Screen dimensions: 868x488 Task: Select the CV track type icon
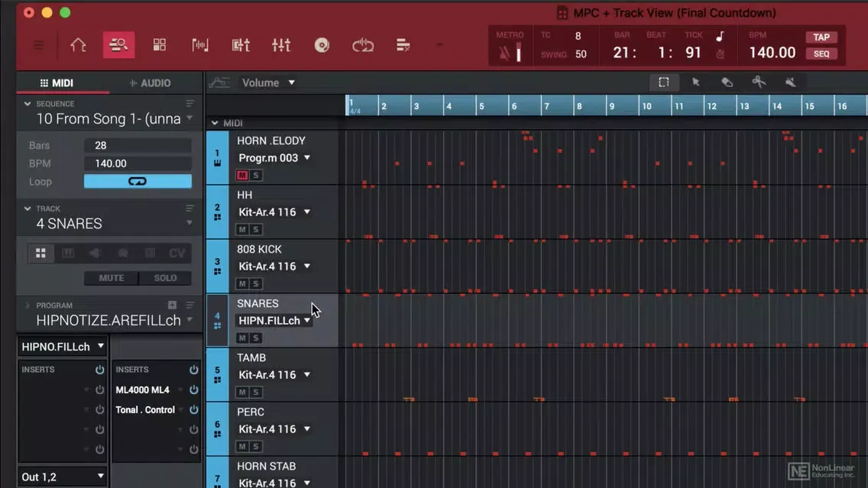click(x=177, y=253)
